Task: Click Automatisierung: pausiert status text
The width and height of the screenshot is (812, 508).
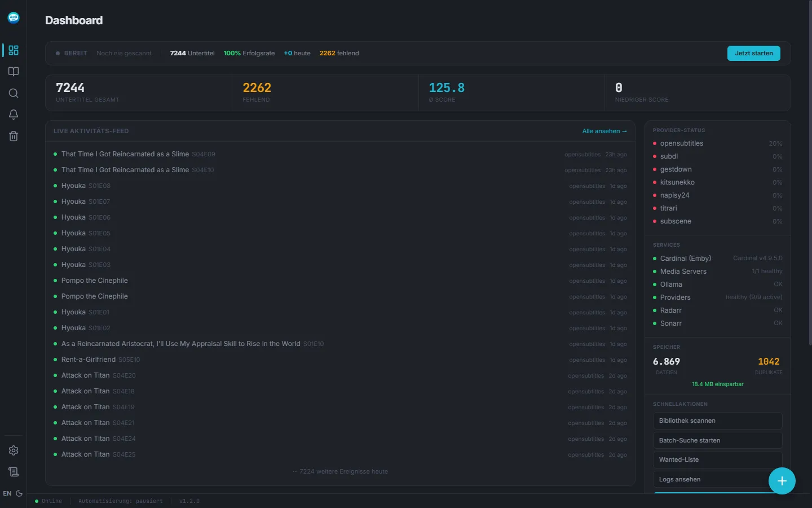Action: [x=120, y=501]
